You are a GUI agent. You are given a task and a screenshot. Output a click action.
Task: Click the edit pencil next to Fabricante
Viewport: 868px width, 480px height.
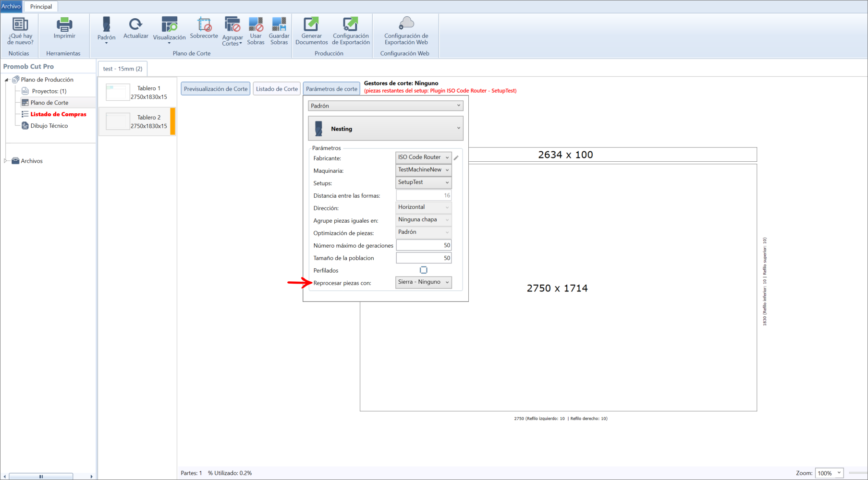click(456, 157)
